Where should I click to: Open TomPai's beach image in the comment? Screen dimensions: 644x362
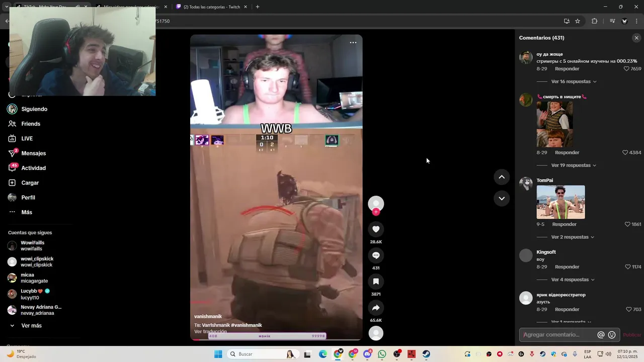tap(560, 202)
